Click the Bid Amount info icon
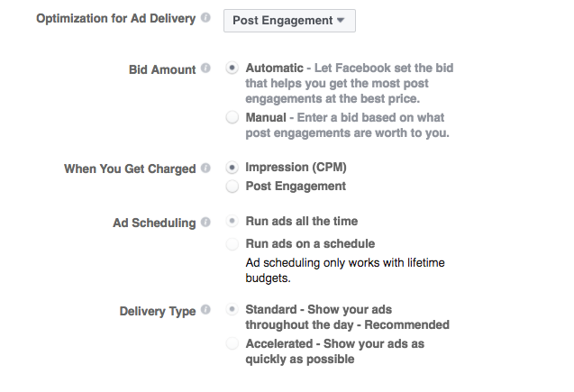 tap(206, 68)
